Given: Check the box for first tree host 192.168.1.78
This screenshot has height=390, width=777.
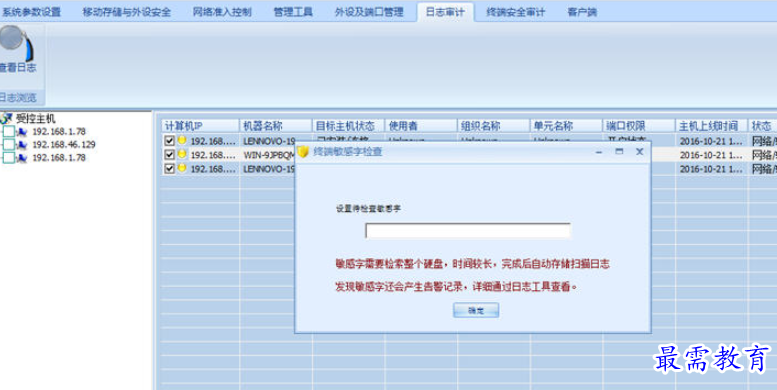Looking at the screenshot, I should point(9,131).
